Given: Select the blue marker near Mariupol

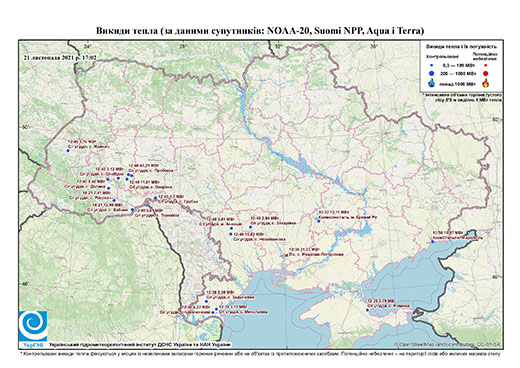Looking at the screenshot, I should [433, 242].
